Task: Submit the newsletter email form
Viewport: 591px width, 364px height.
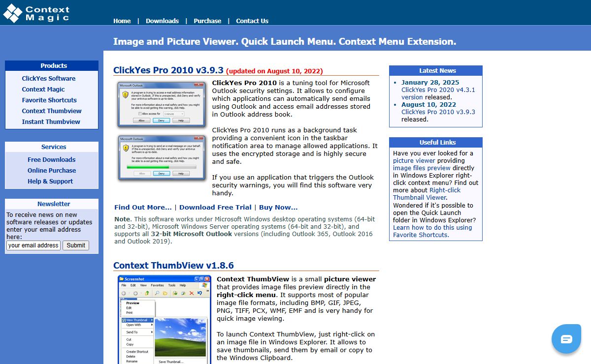Action: (x=76, y=245)
